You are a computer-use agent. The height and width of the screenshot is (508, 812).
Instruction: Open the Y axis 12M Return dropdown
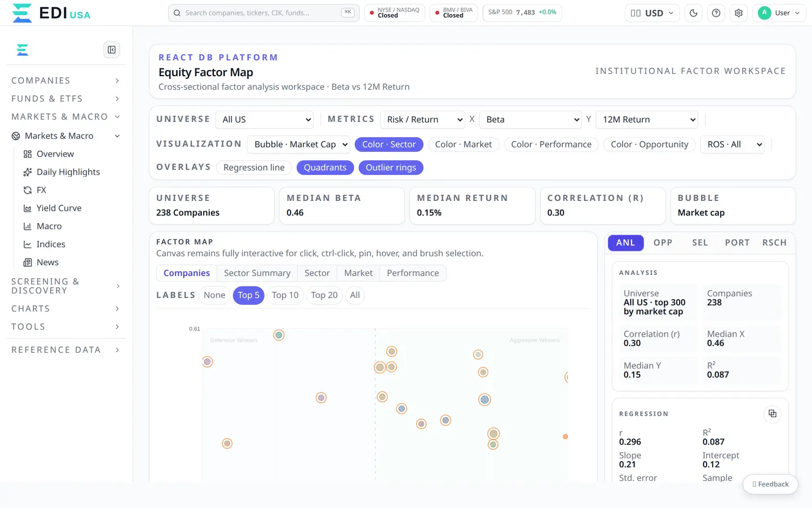tap(647, 120)
